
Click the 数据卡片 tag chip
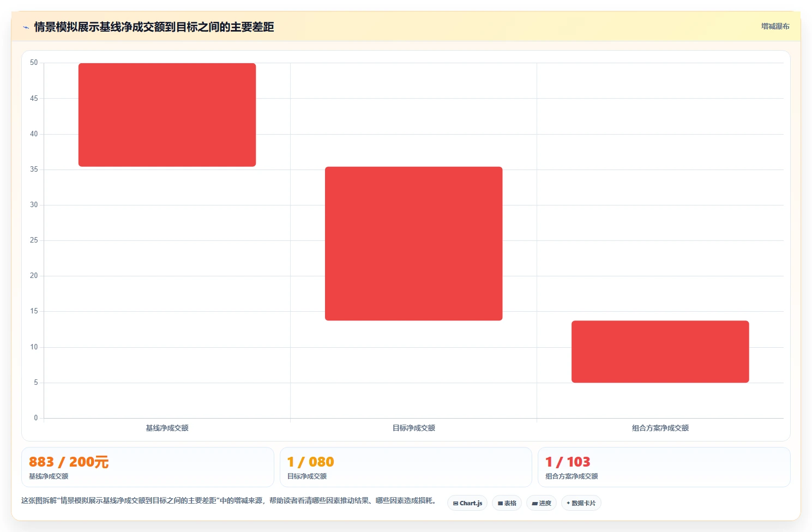click(x=581, y=503)
